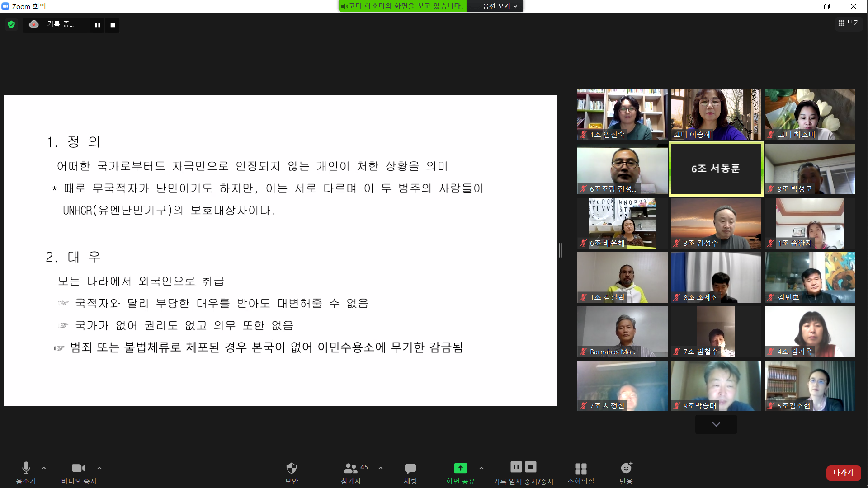868x488 pixels.
Task: Show next page of participant thumbnails
Action: click(x=716, y=424)
